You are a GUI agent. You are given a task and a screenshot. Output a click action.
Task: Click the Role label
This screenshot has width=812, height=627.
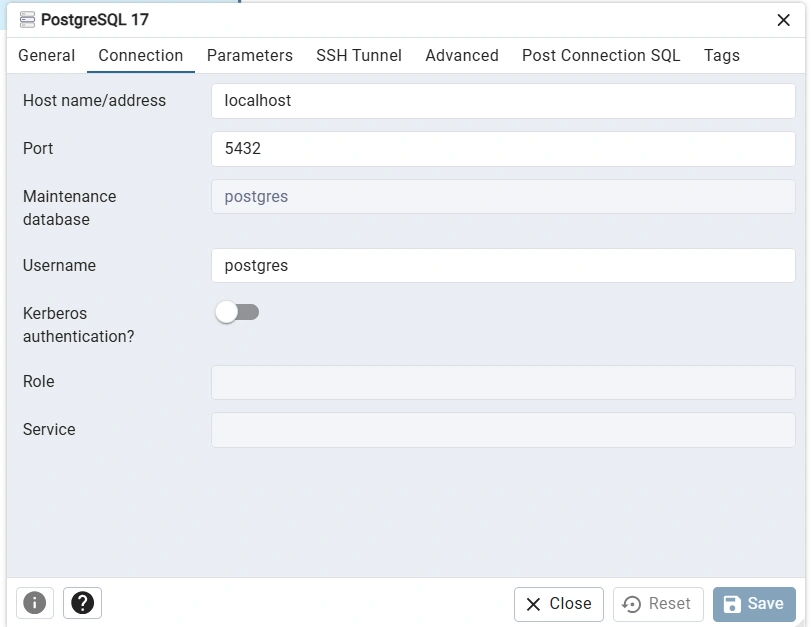tap(38, 382)
